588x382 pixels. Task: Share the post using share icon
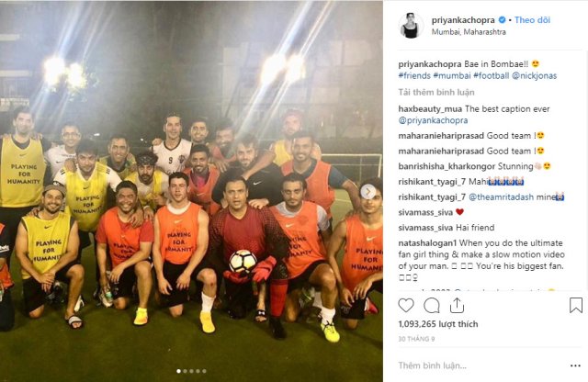coord(457,306)
